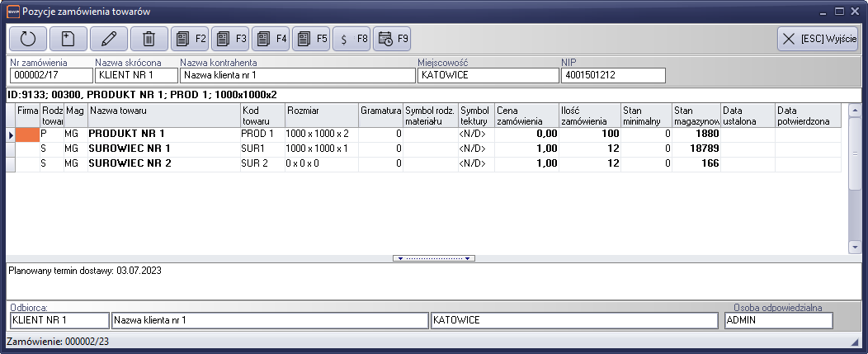
Task: Click the table scrollbar up arrow
Action: tap(855, 110)
